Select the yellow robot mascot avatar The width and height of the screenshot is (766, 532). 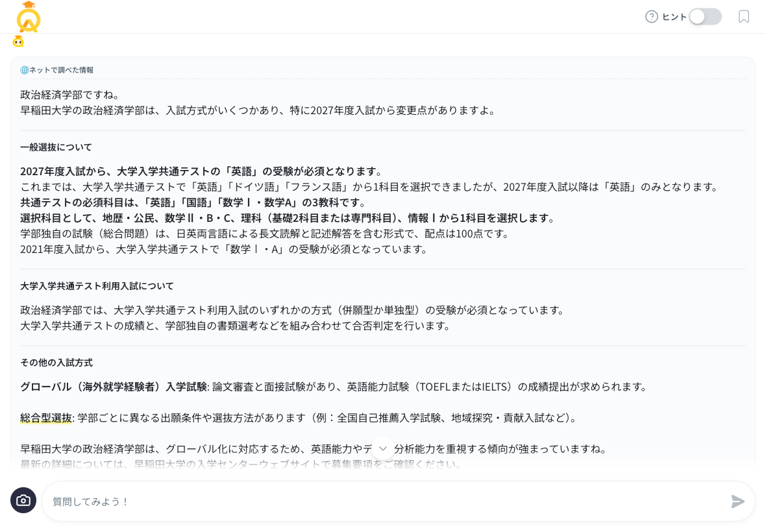click(18, 42)
